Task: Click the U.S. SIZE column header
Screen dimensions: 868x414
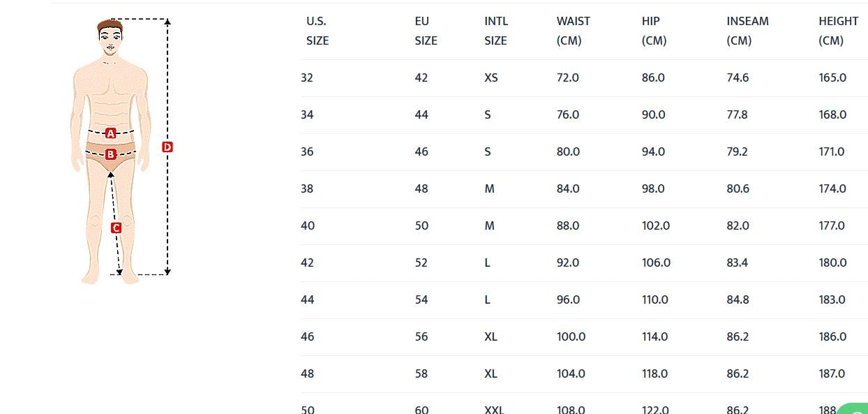Action: pos(317,31)
